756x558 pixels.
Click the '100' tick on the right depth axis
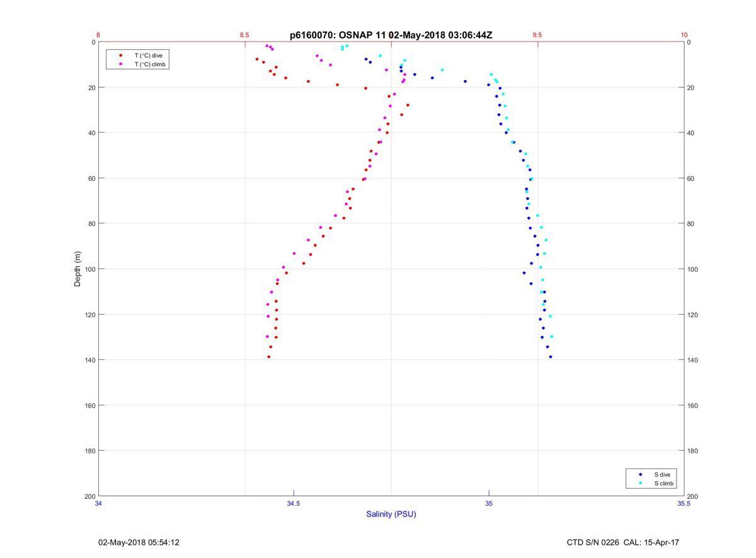tap(692, 269)
